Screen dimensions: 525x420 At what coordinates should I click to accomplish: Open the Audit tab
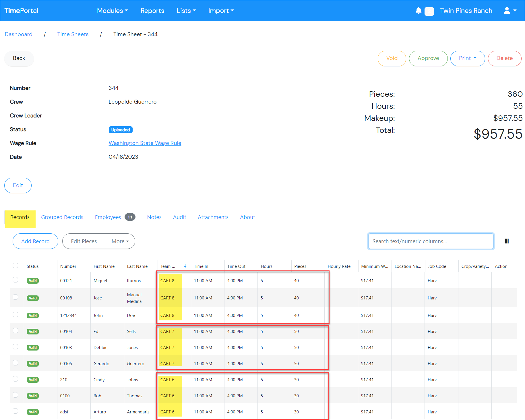(x=179, y=217)
